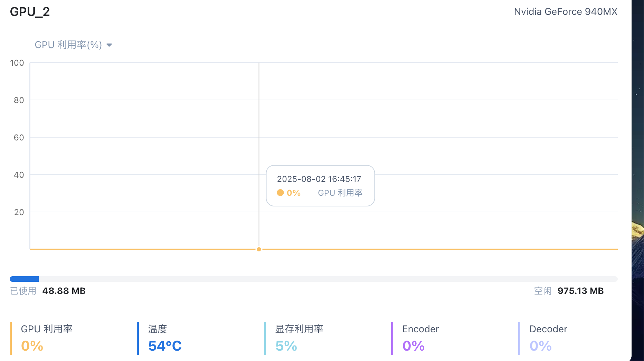Click the 60 label on the Y-axis
The image size is (644, 361).
tap(19, 138)
